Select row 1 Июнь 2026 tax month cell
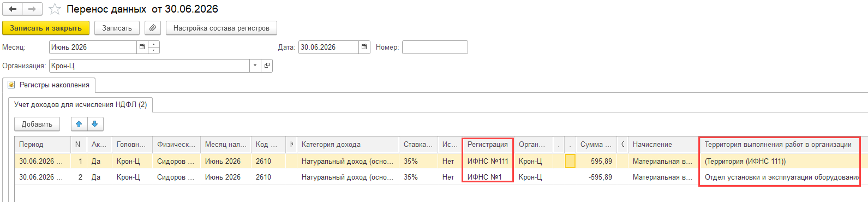The height and width of the screenshot is (202, 868). 226,161
